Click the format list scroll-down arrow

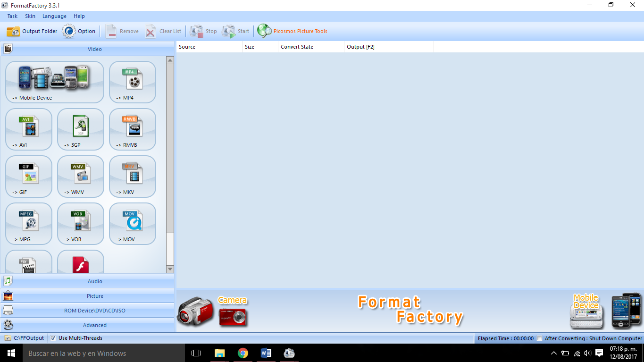170,269
